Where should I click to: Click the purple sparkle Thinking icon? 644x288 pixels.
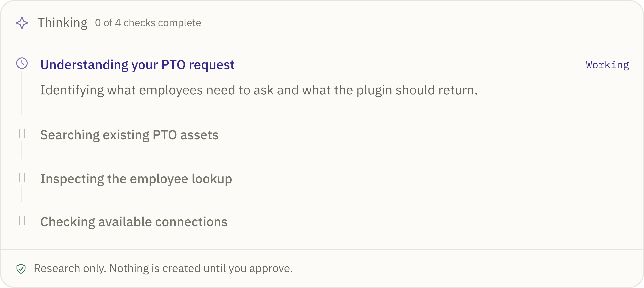(x=22, y=23)
